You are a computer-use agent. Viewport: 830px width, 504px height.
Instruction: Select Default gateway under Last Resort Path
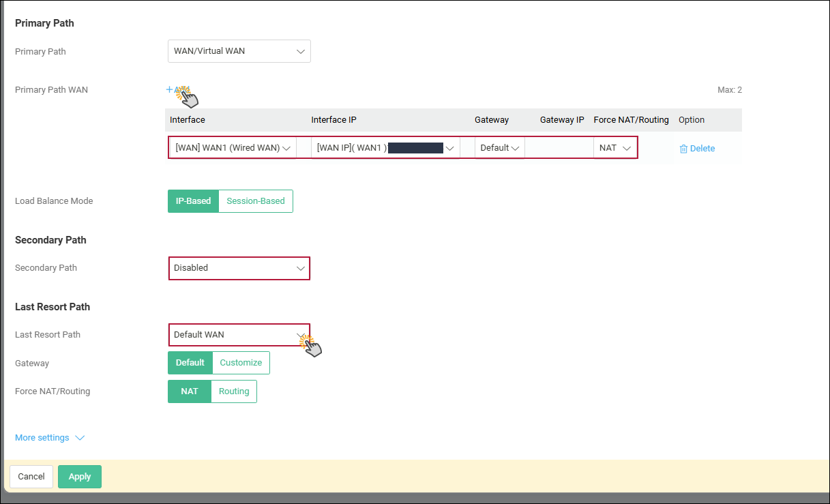tap(190, 363)
